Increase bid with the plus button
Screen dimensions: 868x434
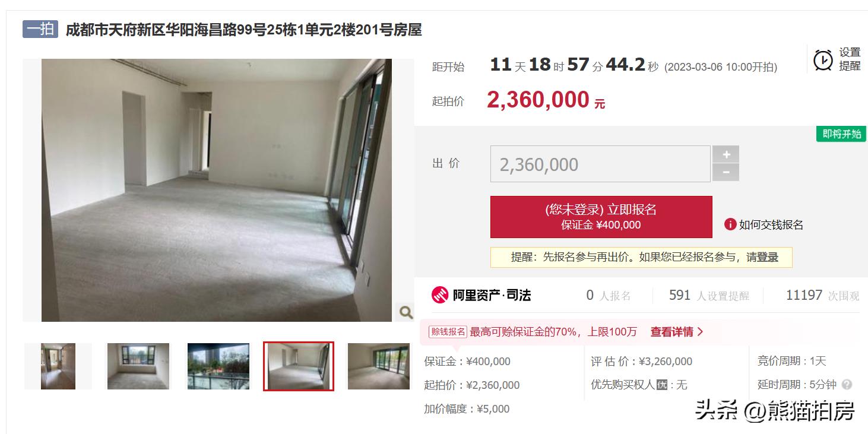click(726, 154)
